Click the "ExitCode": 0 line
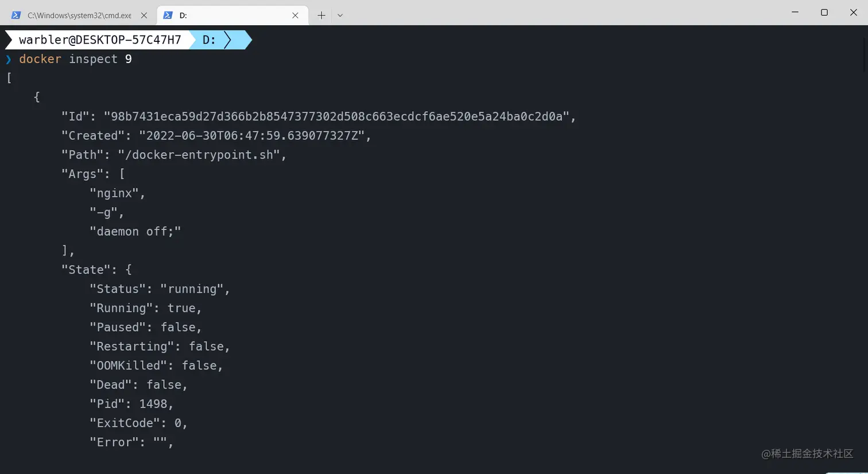This screenshot has width=868, height=474. [x=138, y=423]
